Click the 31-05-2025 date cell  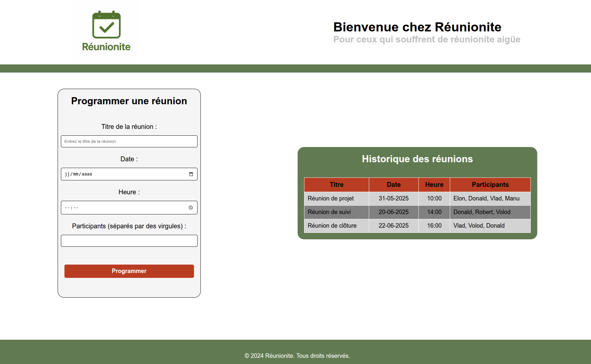click(393, 199)
